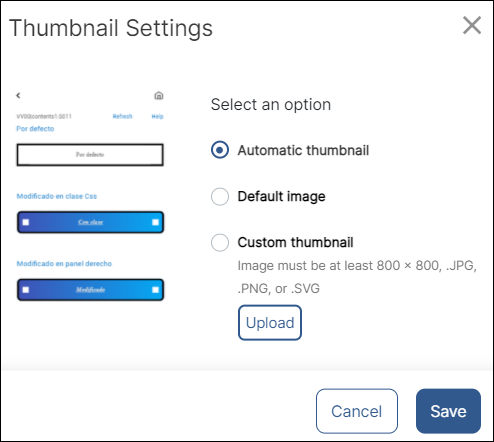Click right white square on Modificado button
Screen dimensions: 494x442
pos(155,290)
